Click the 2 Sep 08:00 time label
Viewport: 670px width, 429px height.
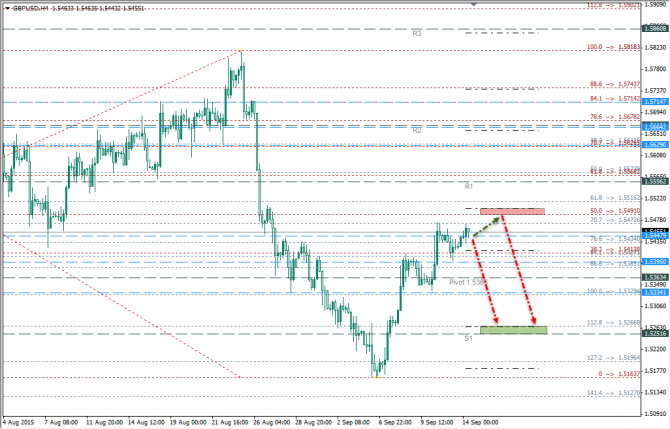click(353, 423)
